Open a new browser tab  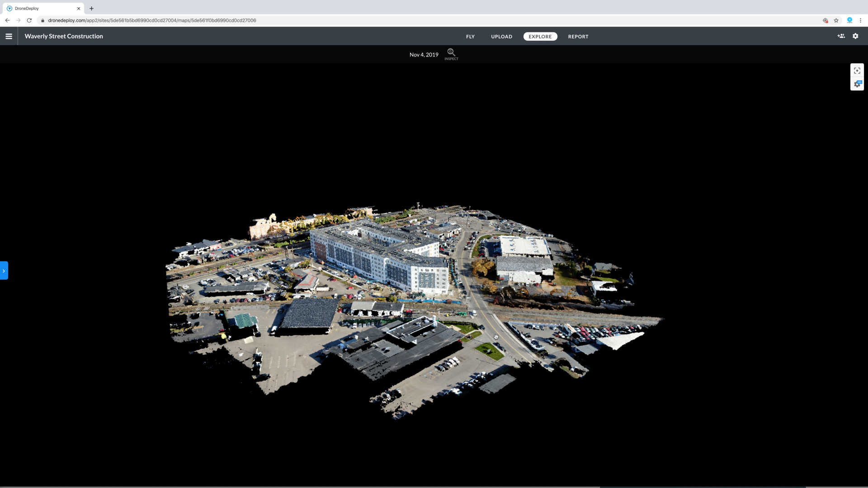pos(91,8)
